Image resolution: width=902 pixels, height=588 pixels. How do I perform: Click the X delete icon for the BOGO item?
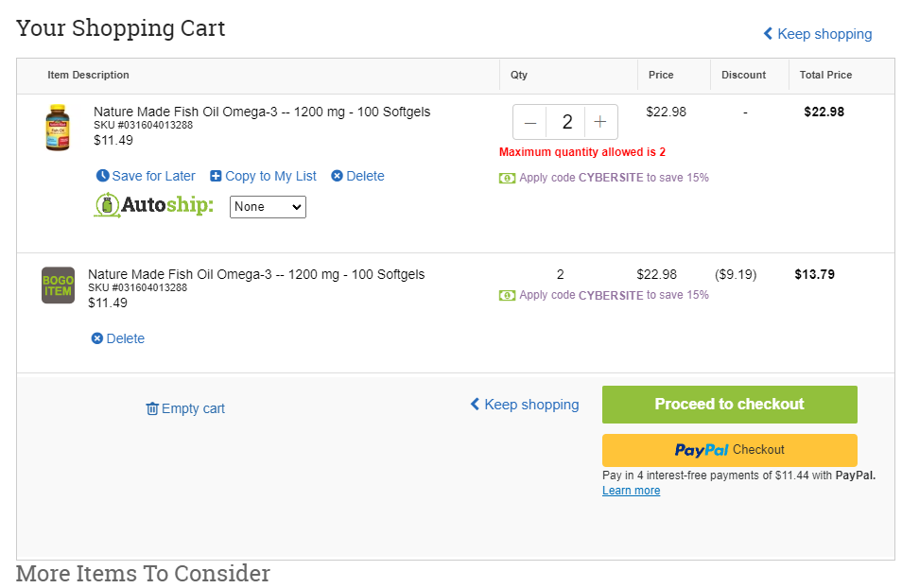(97, 338)
